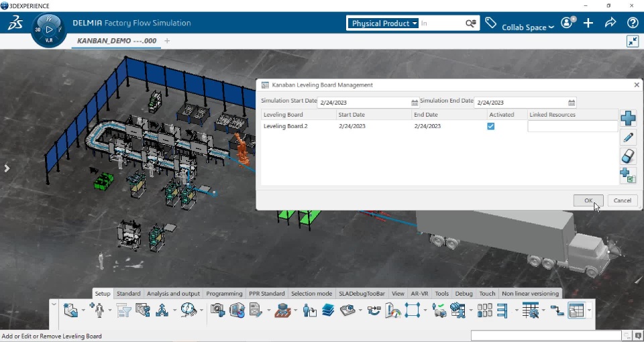Close the Kanaban Leveling Board Management dialog
Image resolution: width=644 pixels, height=342 pixels.
click(x=637, y=85)
